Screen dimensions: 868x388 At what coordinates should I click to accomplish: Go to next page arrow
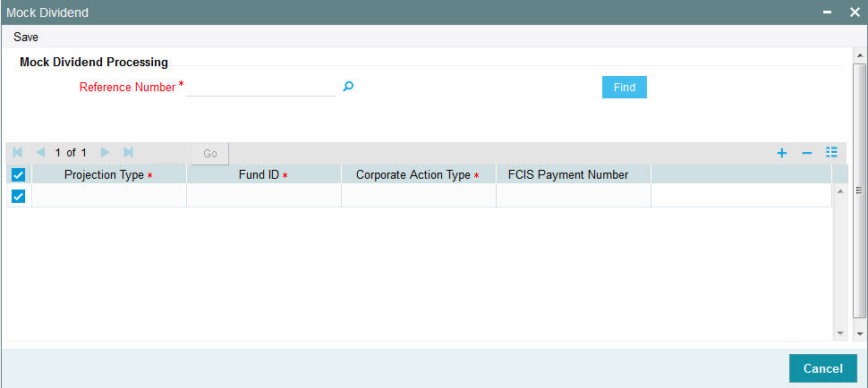106,153
